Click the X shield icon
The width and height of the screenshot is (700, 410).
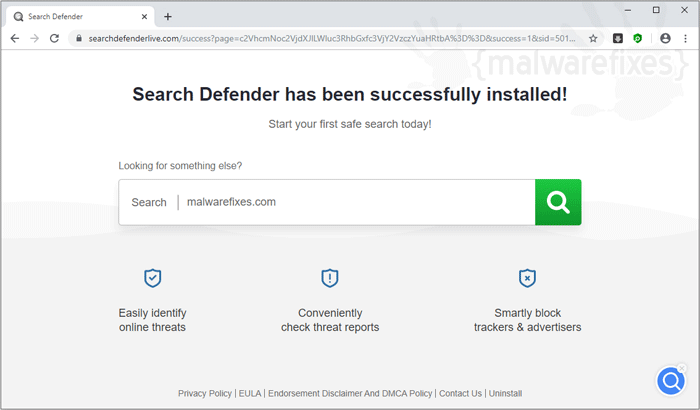(x=527, y=278)
